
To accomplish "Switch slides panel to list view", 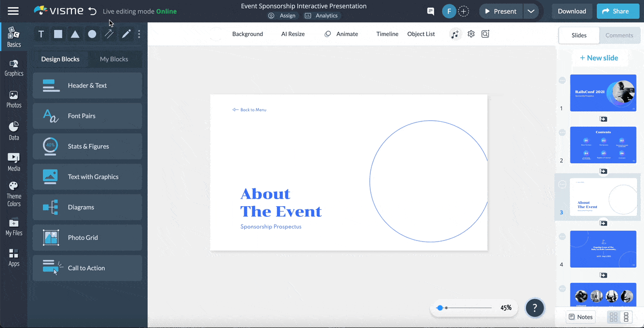I will 626,317.
